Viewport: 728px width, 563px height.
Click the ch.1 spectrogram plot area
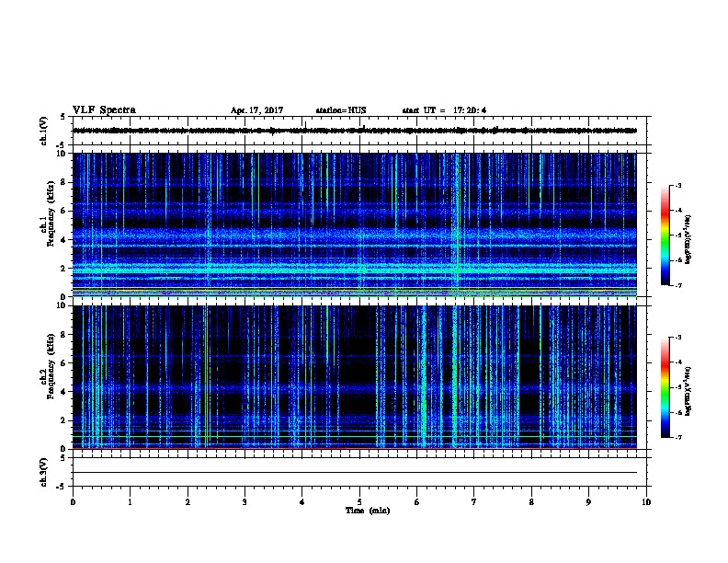click(354, 224)
